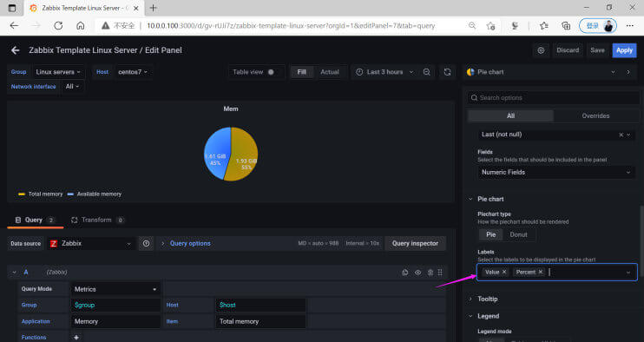Choose Donut piechart type

pyautogui.click(x=518, y=234)
